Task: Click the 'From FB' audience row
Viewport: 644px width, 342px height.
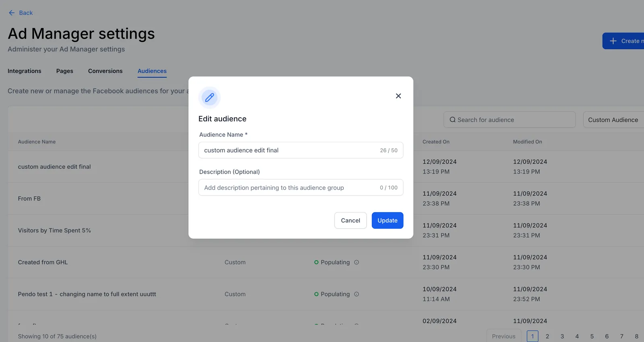Action: (x=326, y=199)
